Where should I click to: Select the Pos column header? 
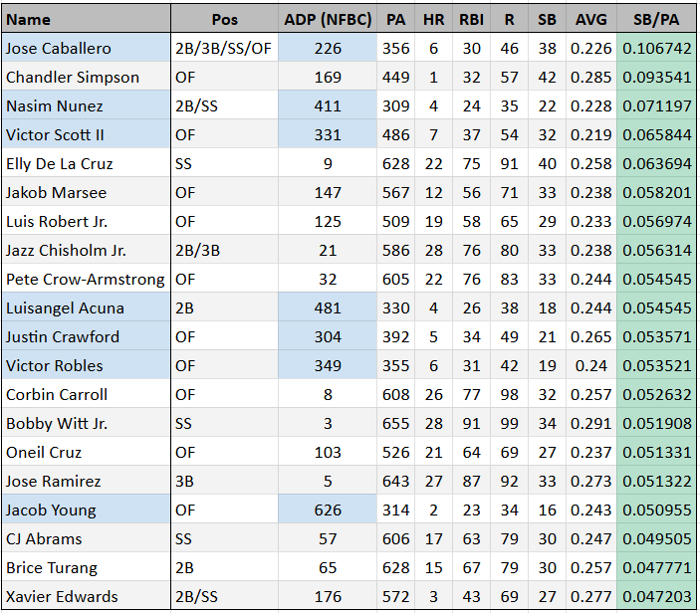point(224,19)
